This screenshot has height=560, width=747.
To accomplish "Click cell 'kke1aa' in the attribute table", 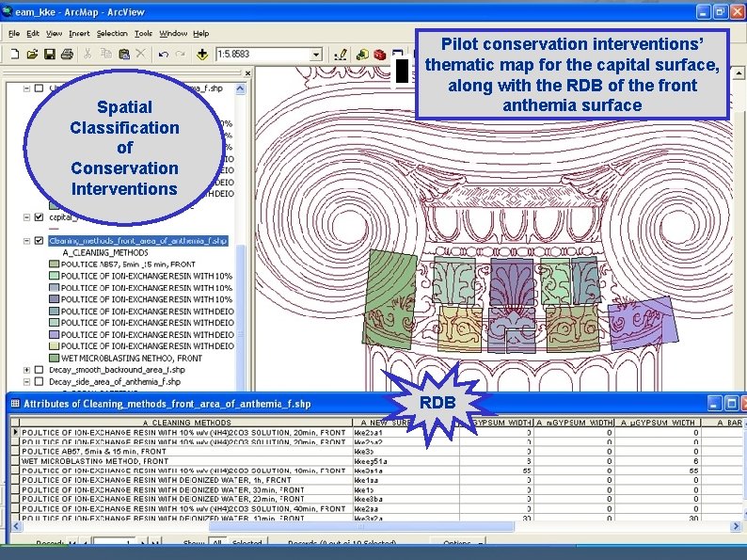I will 405,480.
